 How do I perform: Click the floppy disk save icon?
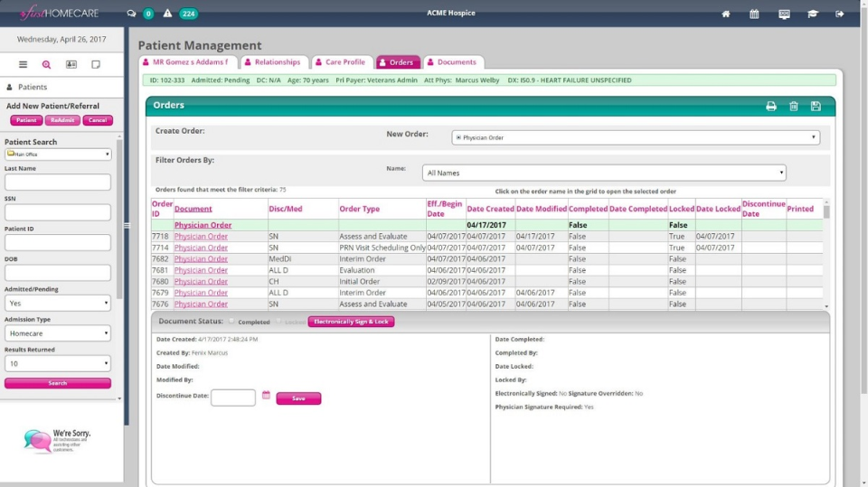(816, 106)
